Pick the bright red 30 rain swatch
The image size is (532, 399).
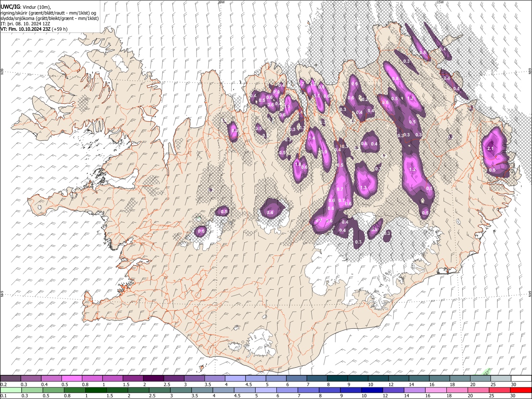520,390
